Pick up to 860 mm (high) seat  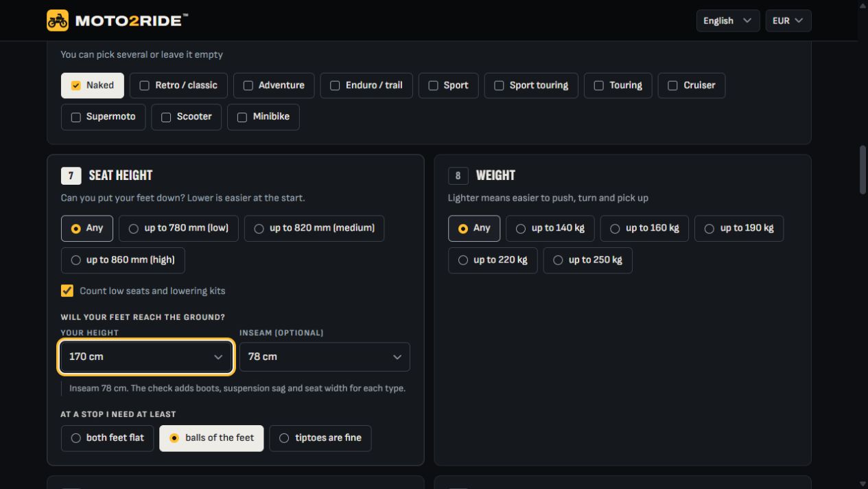click(123, 260)
